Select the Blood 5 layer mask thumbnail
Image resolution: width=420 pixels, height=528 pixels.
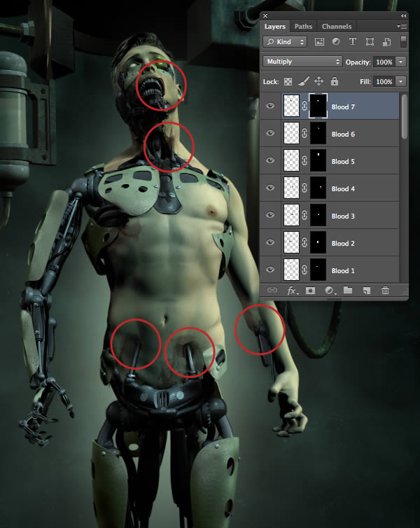[x=318, y=160]
